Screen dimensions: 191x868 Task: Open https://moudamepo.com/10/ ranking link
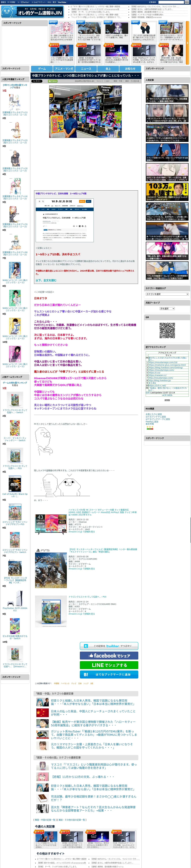pyautogui.click(x=163, y=362)
